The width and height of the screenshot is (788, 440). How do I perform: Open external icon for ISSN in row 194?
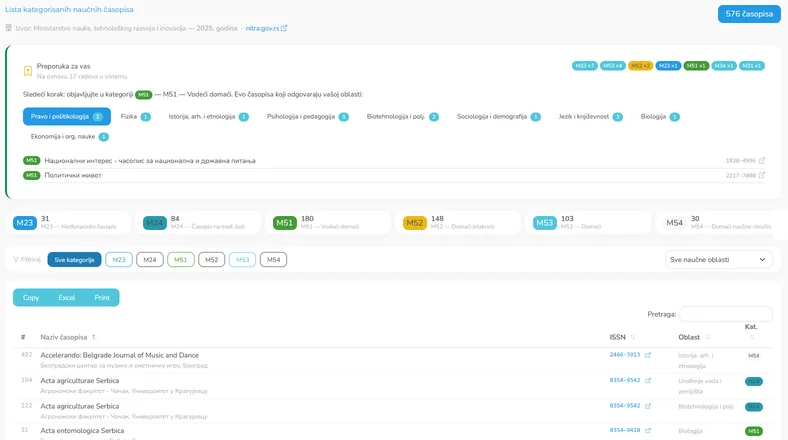(x=648, y=381)
